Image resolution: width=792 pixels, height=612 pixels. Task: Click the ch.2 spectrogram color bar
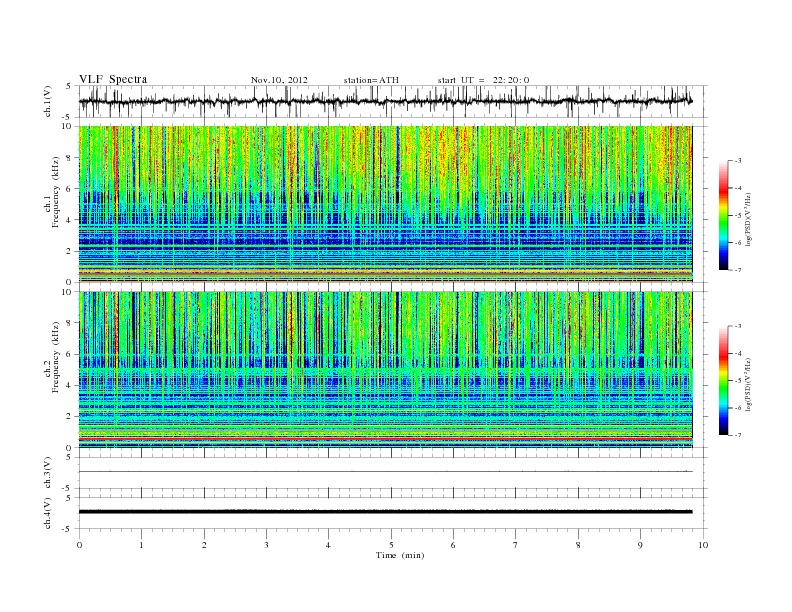click(x=724, y=381)
